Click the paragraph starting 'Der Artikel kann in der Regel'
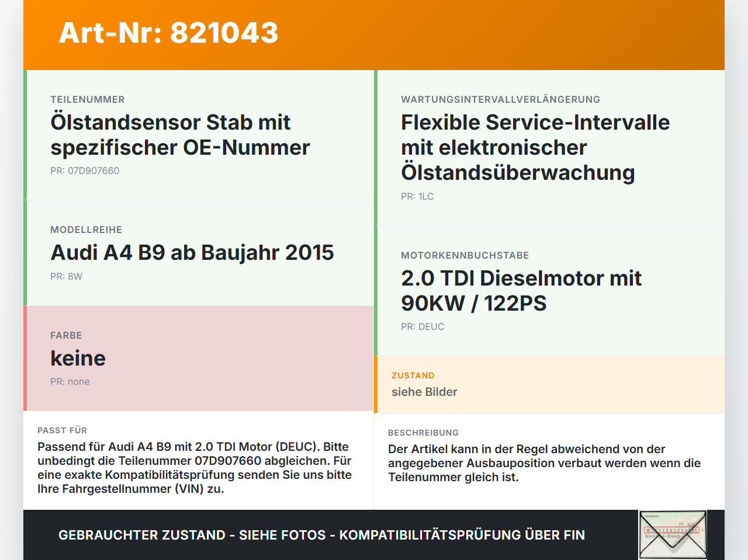Screen dimensions: 748x560 (544, 463)
